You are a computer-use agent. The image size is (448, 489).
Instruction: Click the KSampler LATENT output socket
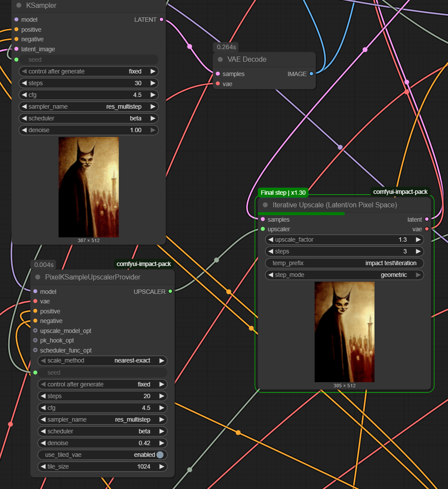(161, 19)
